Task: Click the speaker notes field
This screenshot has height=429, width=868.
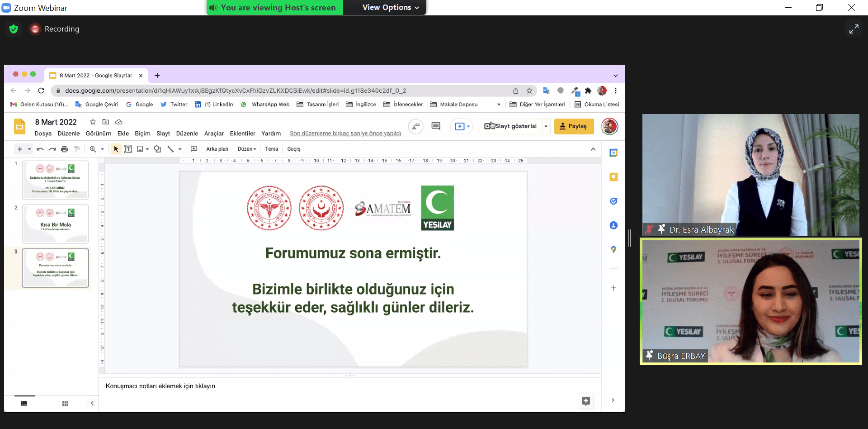Action: tap(160, 386)
